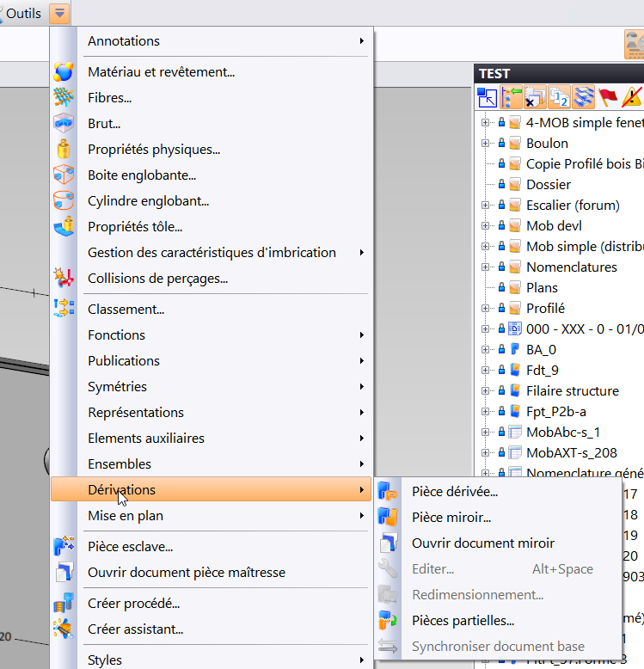644x669 pixels.
Task: Select the Fpt_P2b-a tree item
Action: point(556,412)
